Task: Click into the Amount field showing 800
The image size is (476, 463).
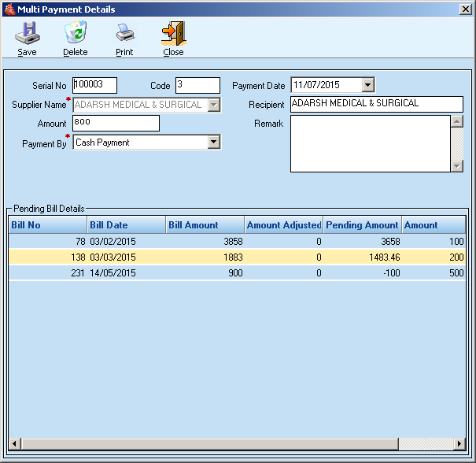Action: point(116,124)
